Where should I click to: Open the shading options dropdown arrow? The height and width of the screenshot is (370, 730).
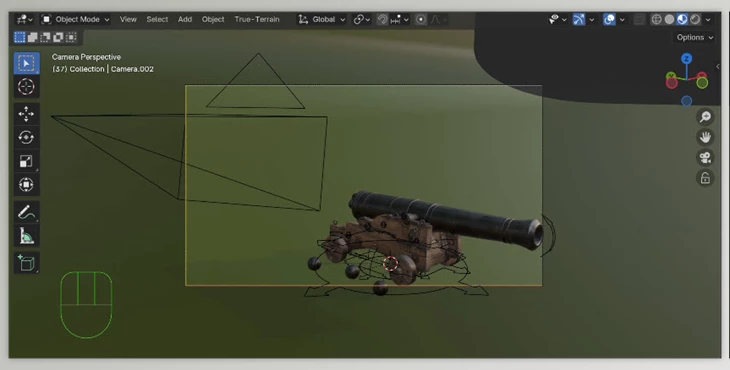tap(708, 20)
